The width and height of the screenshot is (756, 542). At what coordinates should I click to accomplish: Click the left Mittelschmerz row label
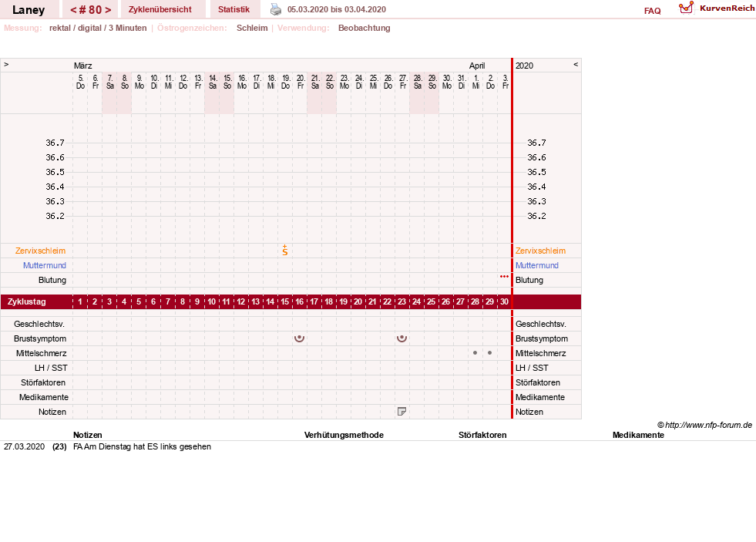tap(41, 353)
